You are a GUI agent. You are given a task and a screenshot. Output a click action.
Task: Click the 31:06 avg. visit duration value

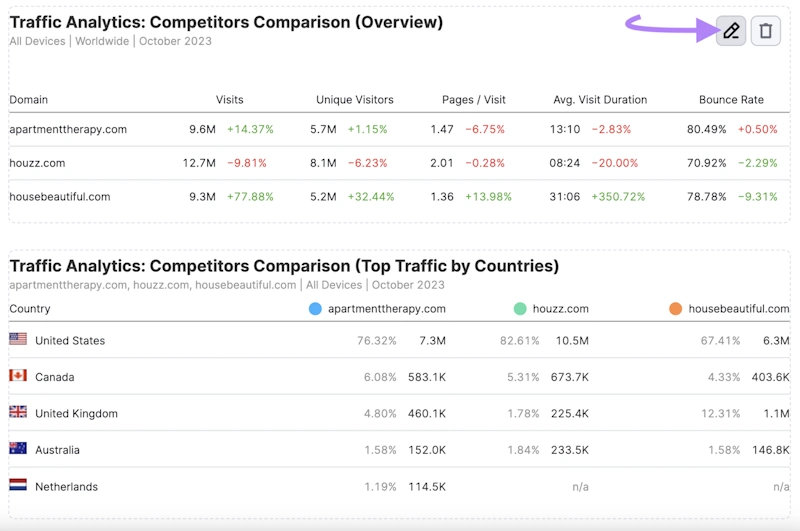[x=565, y=197]
